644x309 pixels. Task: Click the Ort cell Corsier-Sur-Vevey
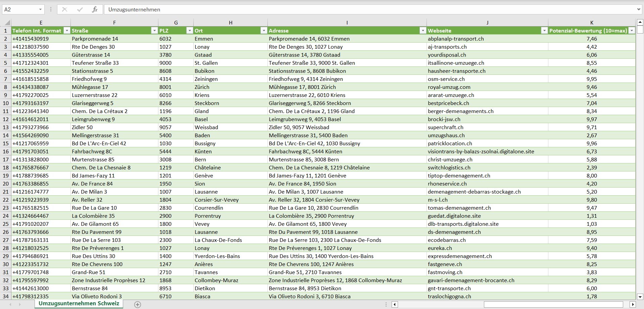[x=231, y=200]
